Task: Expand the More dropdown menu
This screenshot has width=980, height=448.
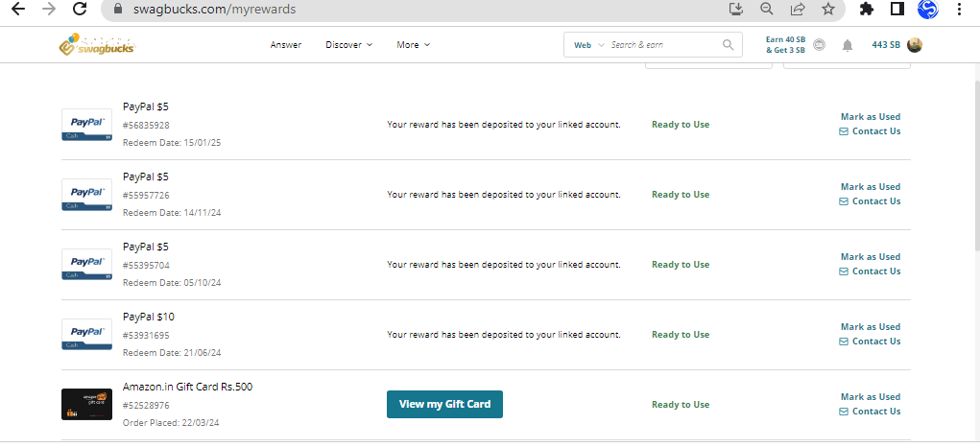Action: coord(413,45)
